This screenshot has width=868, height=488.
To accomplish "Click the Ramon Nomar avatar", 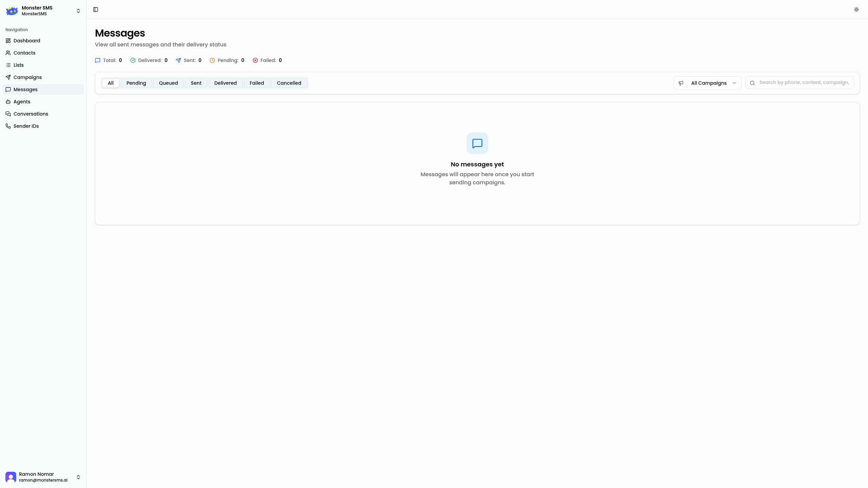I will [11, 477].
